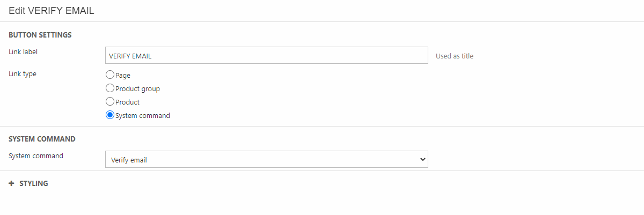
Task: Click the "Link type" field caption
Action: point(23,74)
